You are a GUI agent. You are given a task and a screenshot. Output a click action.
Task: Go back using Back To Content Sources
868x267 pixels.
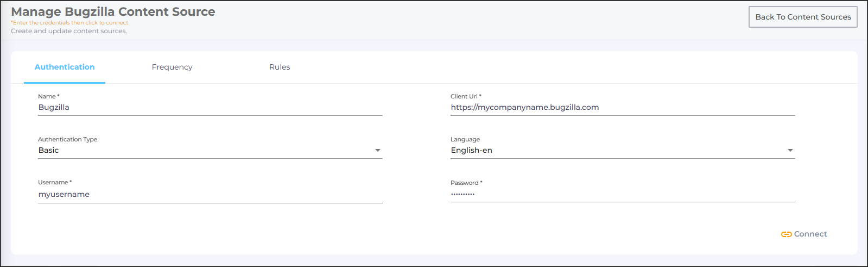tap(802, 17)
